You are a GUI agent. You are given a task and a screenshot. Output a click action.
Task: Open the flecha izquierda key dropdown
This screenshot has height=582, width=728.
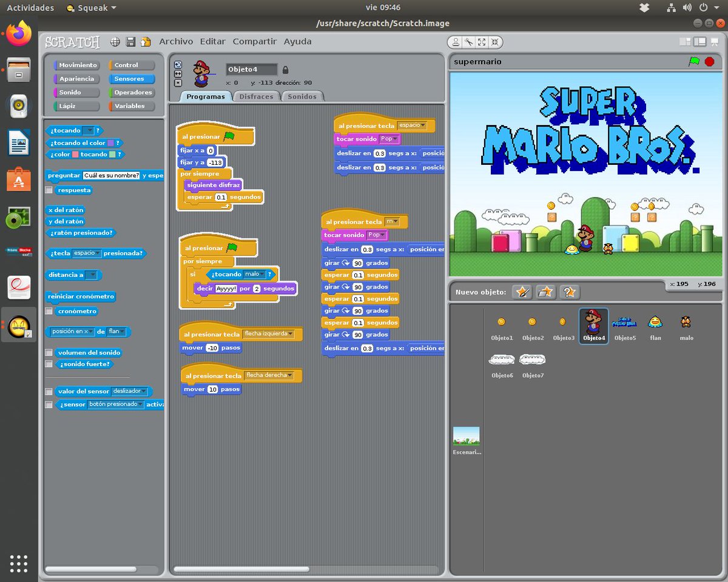pos(268,334)
